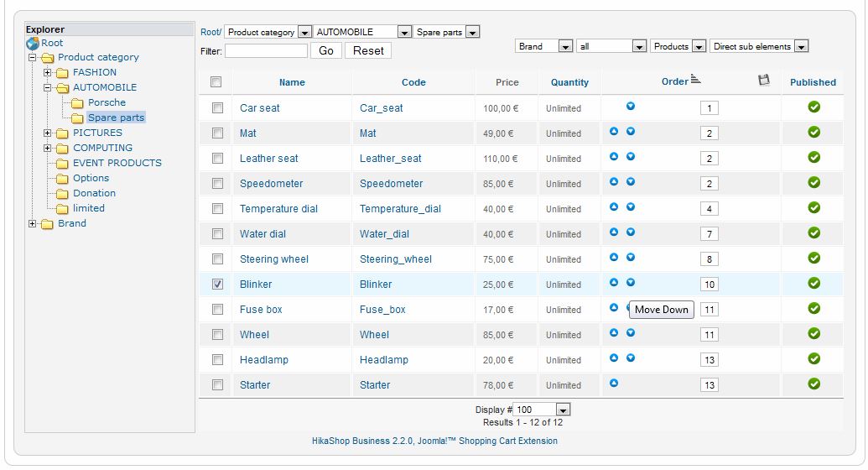The width and height of the screenshot is (868, 470).
Task: Move Leather seat up in order
Action: pos(614,156)
